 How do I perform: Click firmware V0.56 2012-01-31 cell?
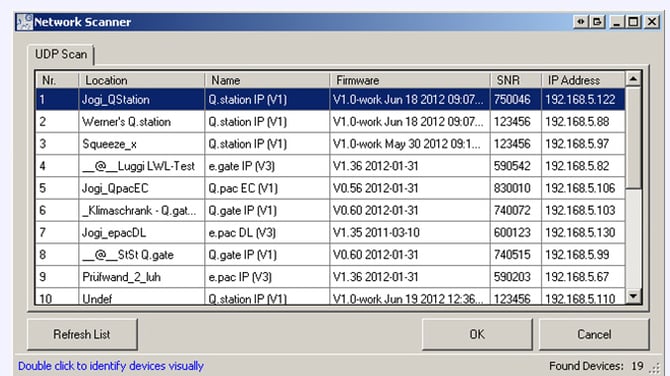[x=410, y=188]
